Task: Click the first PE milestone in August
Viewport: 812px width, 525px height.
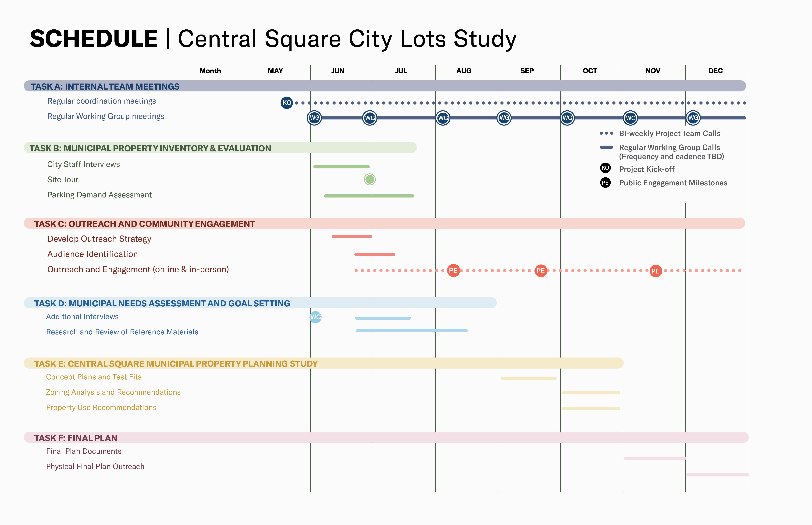Action: point(453,271)
